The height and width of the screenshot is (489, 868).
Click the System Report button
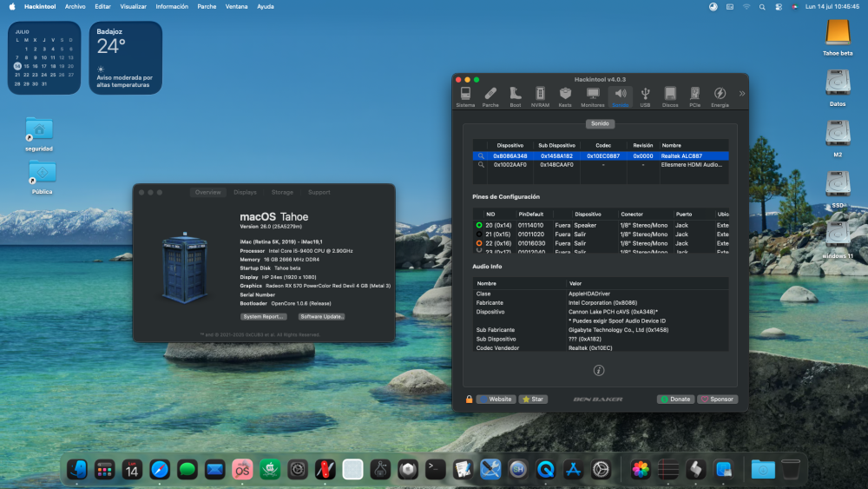point(263,317)
